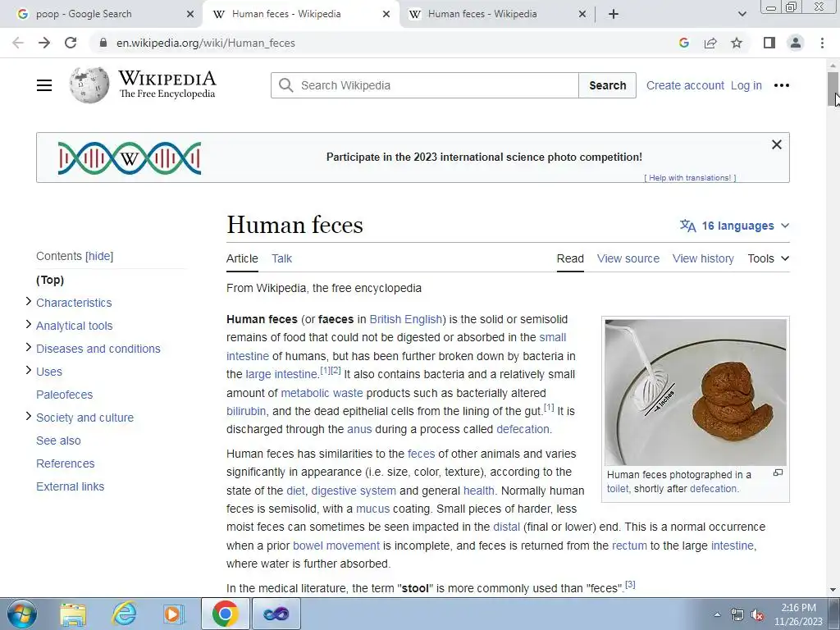Viewport: 840px width, 630px height.
Task: Open the Wikipedia main menu hamburger icon
Action: [x=44, y=85]
